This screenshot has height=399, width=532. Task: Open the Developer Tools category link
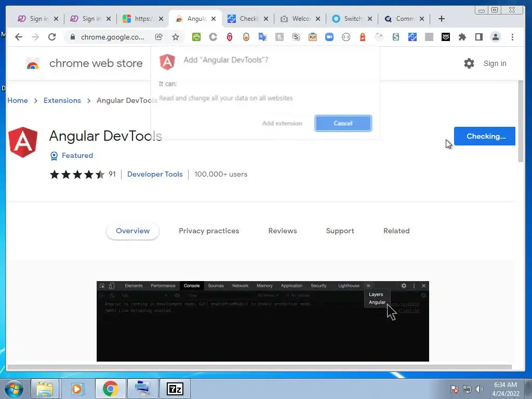point(155,175)
